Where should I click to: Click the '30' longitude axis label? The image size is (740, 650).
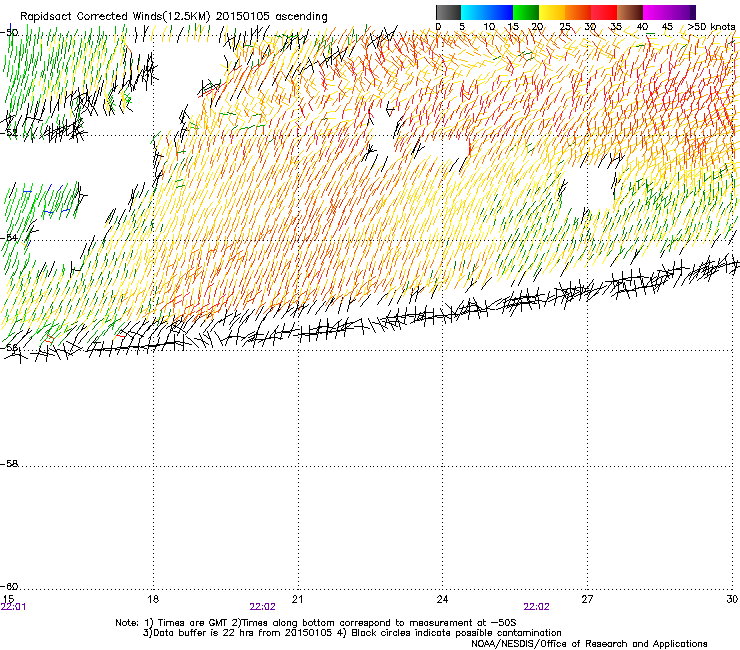tap(732, 599)
